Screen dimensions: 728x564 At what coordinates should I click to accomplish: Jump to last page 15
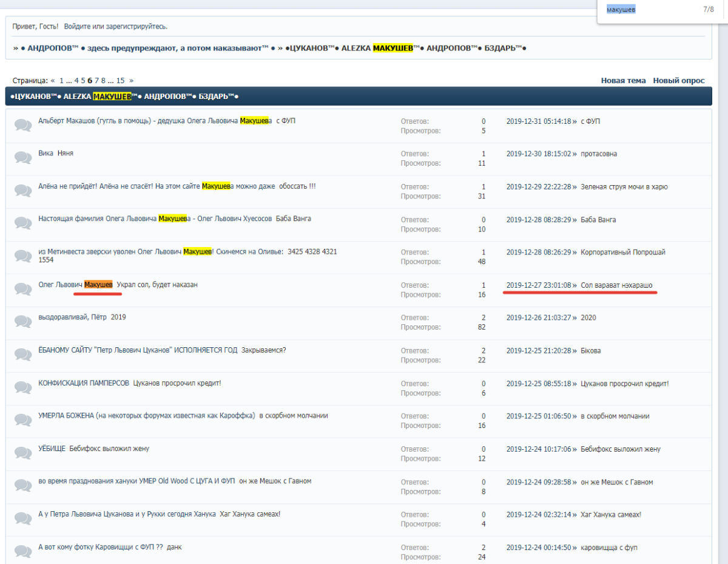[x=120, y=80]
